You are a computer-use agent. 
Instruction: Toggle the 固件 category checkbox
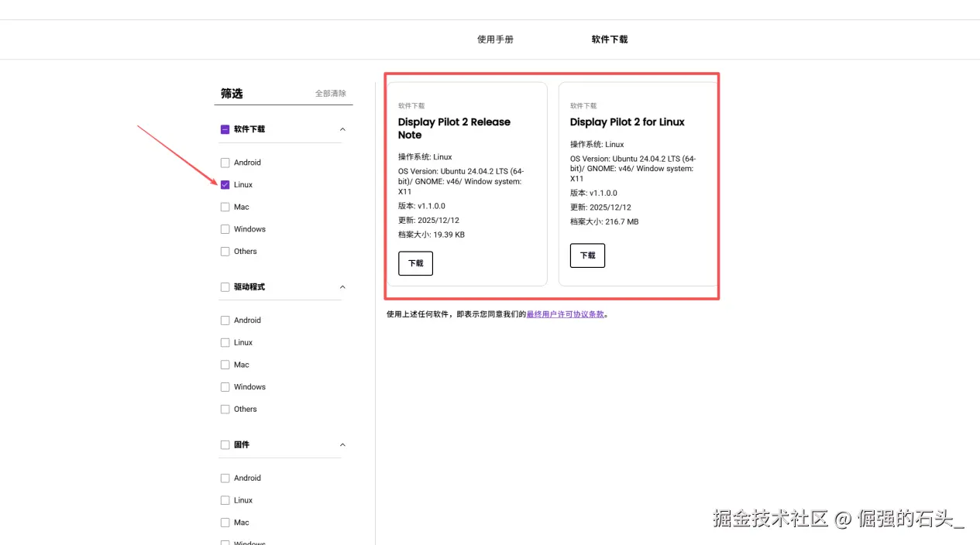[225, 445]
